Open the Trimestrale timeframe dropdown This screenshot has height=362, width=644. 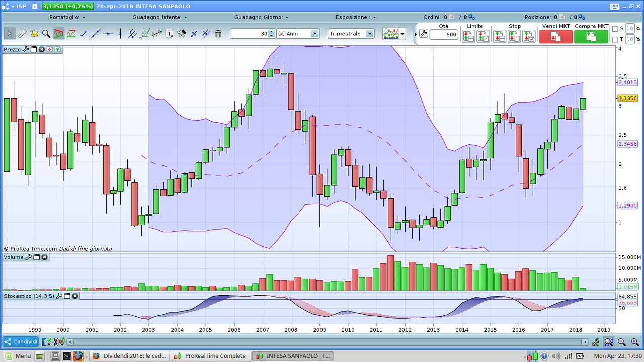pyautogui.click(x=370, y=34)
